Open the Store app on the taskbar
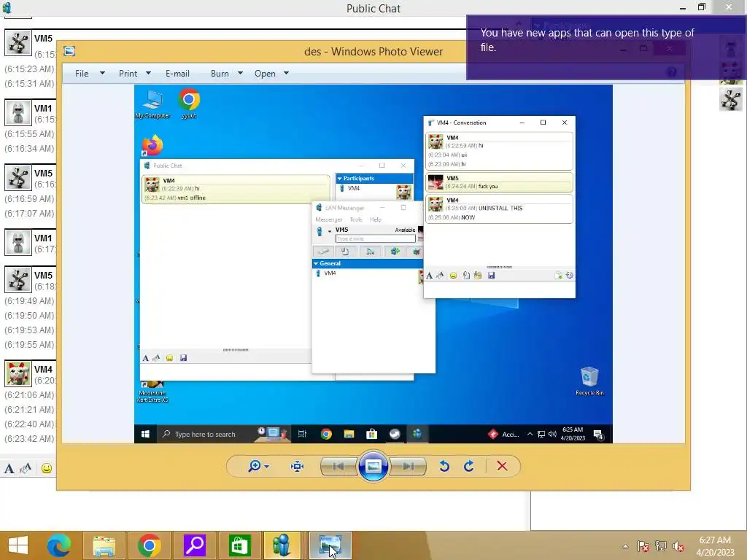Image resolution: width=747 pixels, height=560 pixels. 239,545
